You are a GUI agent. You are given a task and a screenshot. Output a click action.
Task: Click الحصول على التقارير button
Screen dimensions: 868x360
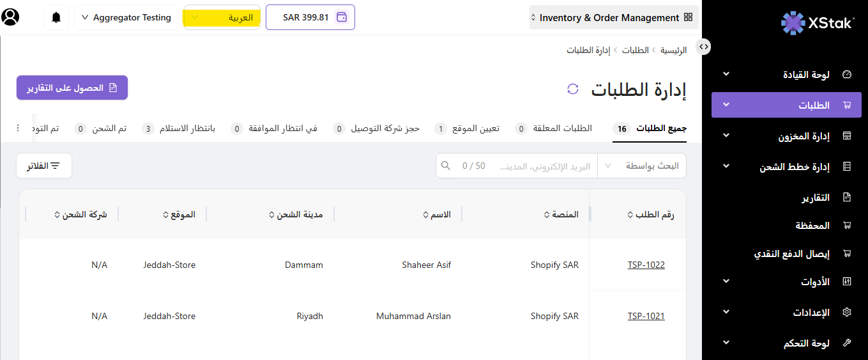point(72,88)
